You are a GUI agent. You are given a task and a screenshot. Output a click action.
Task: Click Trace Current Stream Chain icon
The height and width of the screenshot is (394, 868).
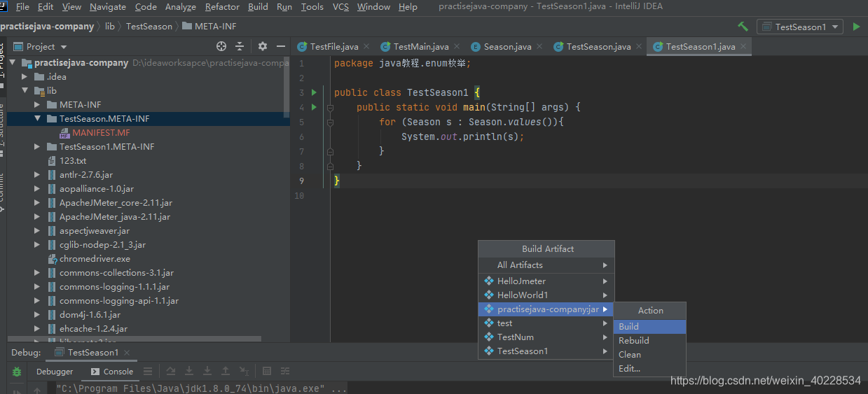(285, 372)
